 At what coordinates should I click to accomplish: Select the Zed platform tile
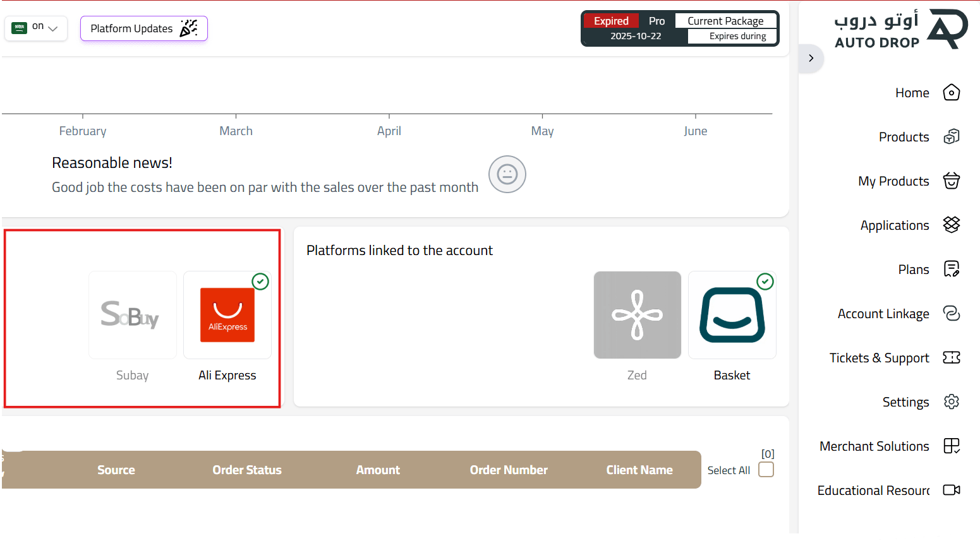click(x=637, y=315)
